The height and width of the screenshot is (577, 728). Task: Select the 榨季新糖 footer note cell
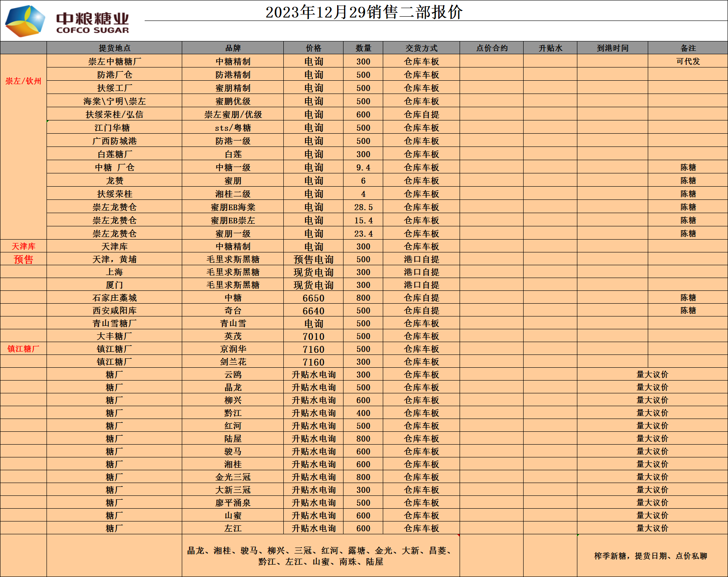click(x=650, y=556)
